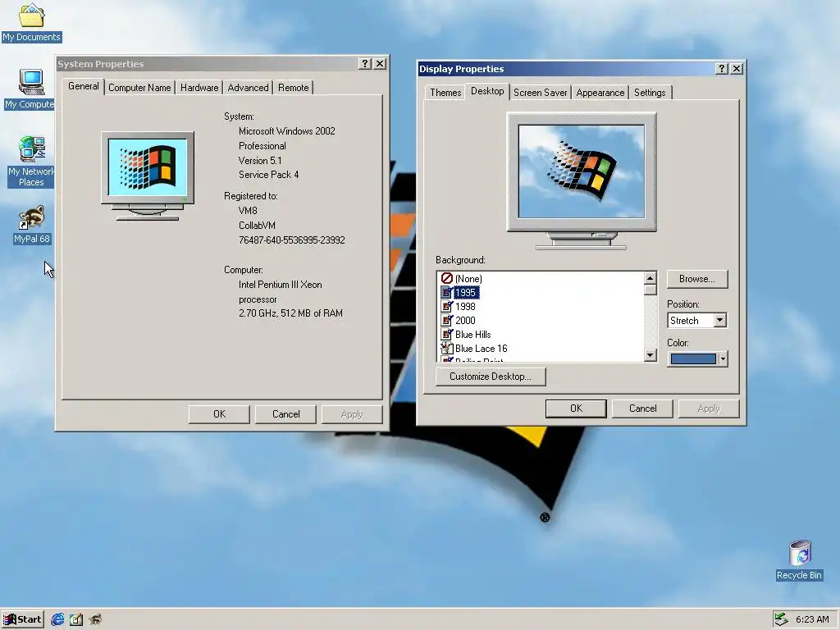
Task: Switch to the Appearance tab
Action: (600, 92)
